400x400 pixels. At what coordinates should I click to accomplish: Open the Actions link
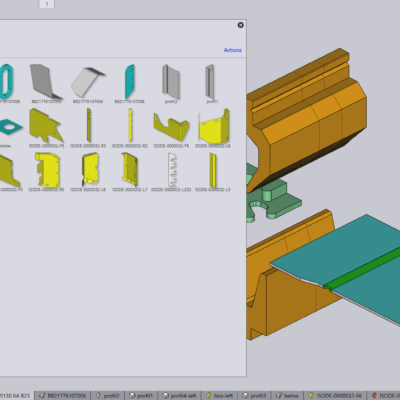[232, 50]
